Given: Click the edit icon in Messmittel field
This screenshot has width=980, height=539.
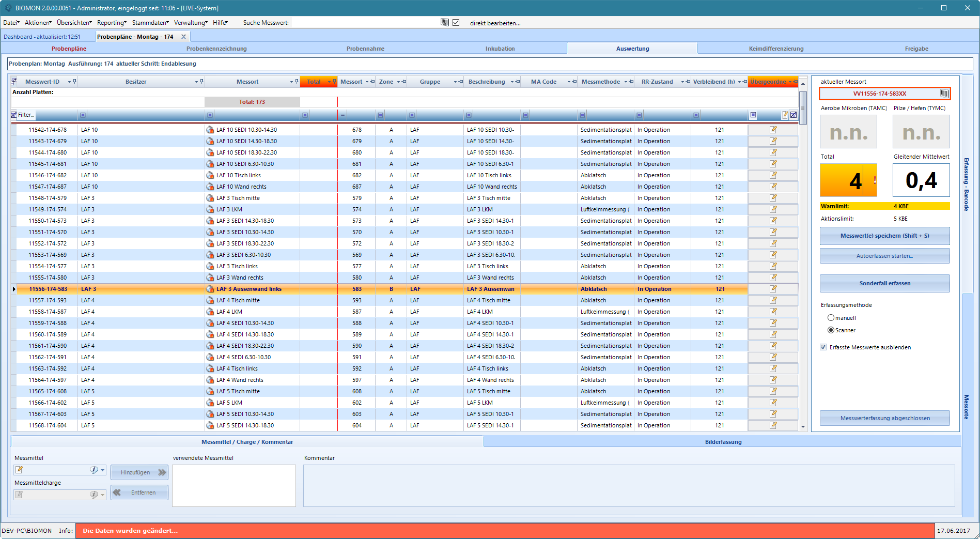Looking at the screenshot, I should (x=19, y=470).
